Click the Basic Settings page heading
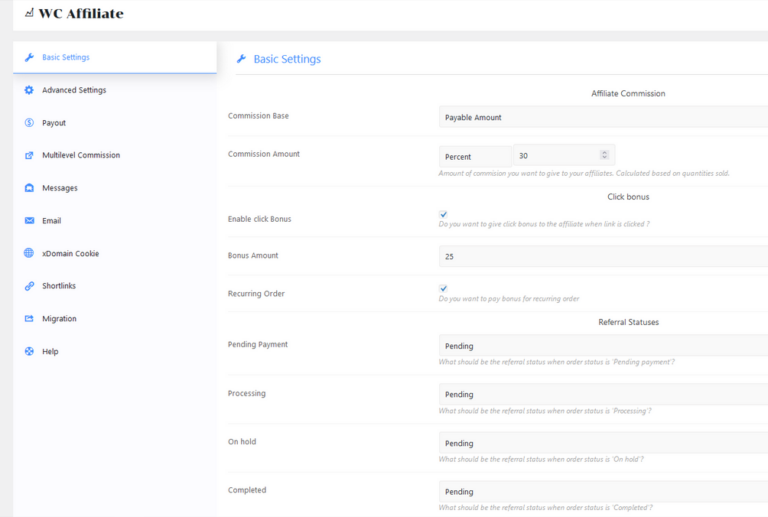 287,59
